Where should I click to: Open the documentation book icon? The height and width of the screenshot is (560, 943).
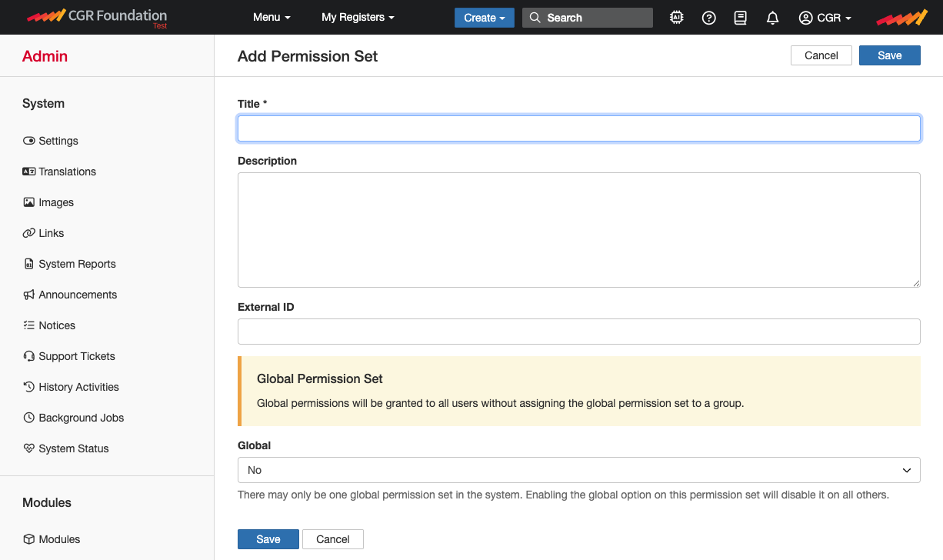tap(740, 17)
